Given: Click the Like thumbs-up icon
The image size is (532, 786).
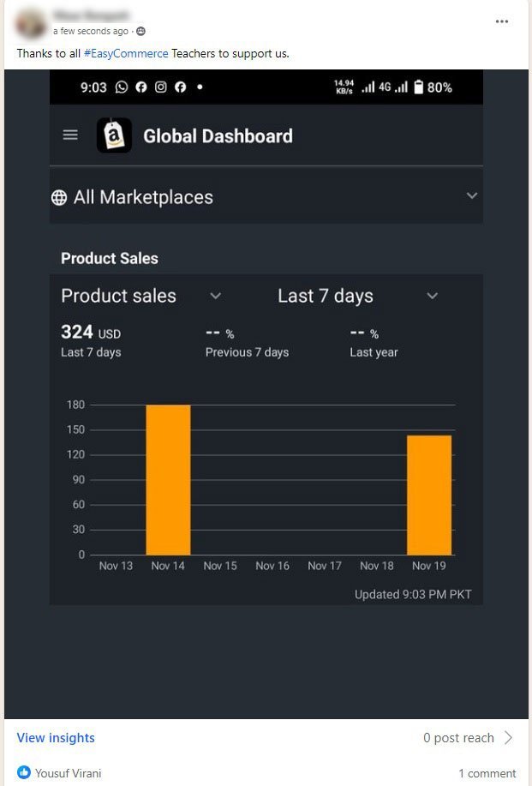Looking at the screenshot, I should pyautogui.click(x=23, y=772).
